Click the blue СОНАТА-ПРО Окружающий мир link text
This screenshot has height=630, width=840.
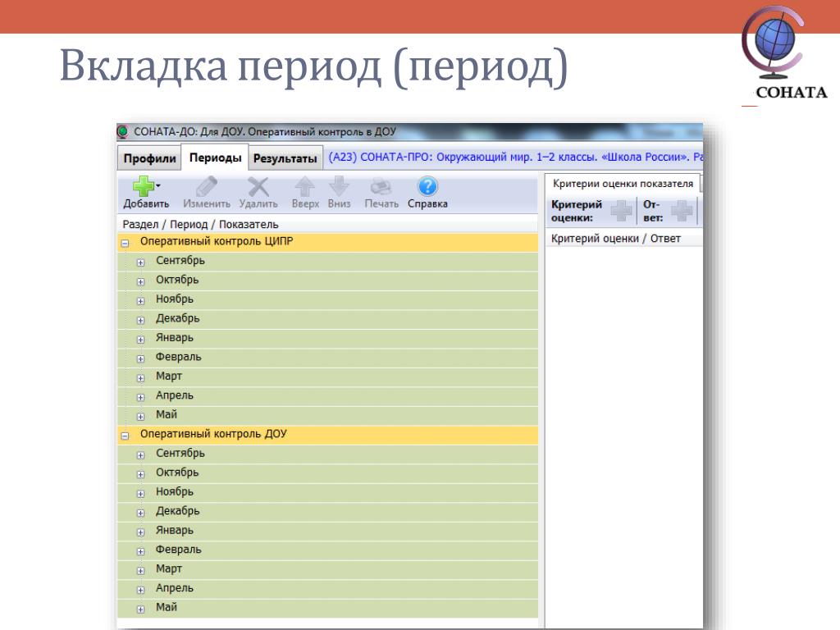coord(515,157)
